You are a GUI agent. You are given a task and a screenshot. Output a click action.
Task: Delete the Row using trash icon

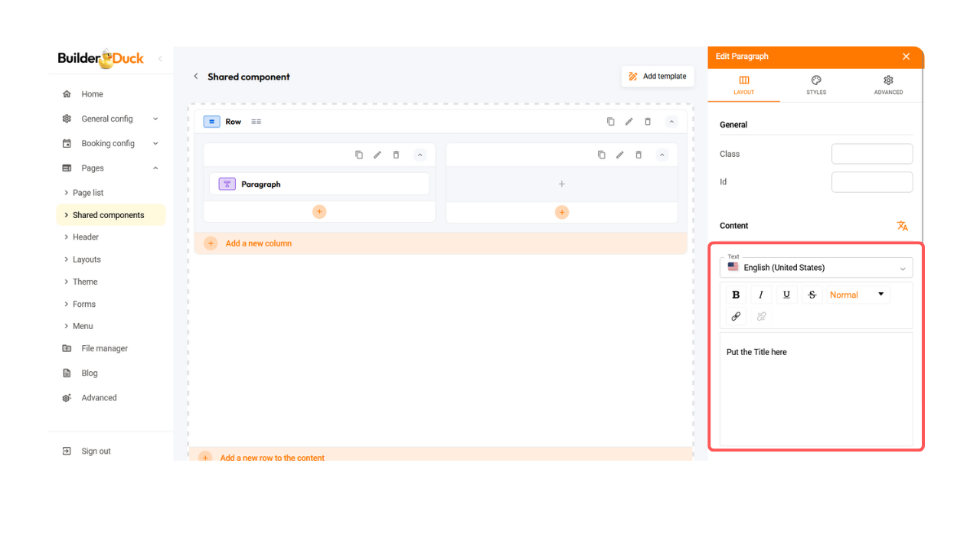click(x=648, y=122)
